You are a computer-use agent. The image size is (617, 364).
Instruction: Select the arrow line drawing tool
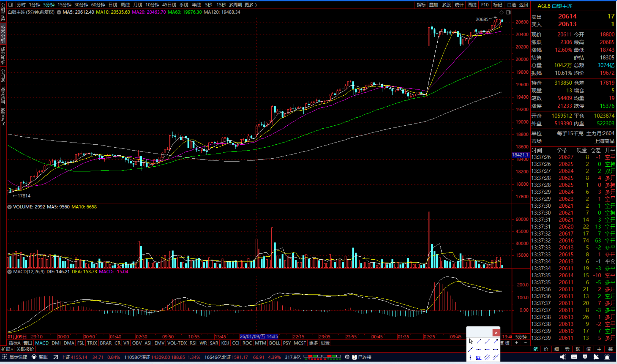pyautogui.click(x=495, y=341)
